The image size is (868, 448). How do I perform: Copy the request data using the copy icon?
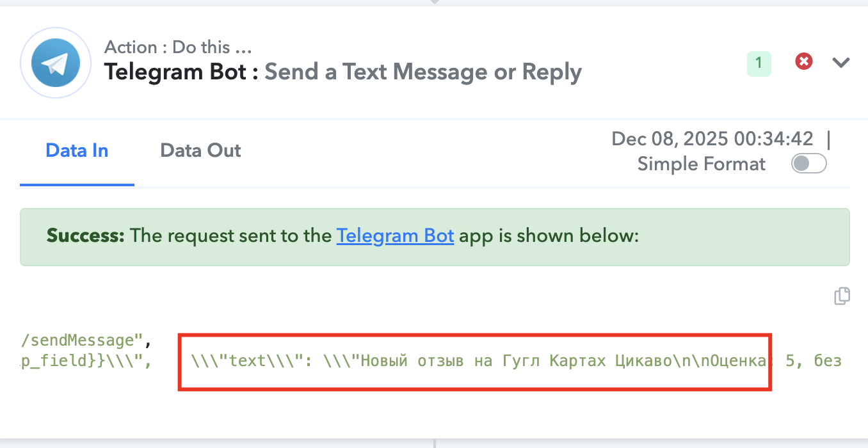(x=842, y=296)
